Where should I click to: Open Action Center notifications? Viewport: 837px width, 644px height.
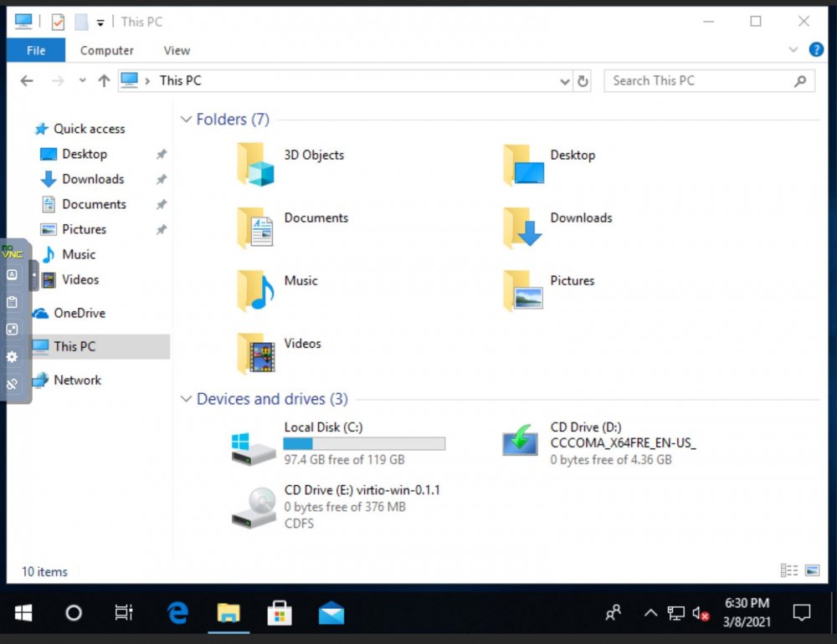click(x=801, y=612)
